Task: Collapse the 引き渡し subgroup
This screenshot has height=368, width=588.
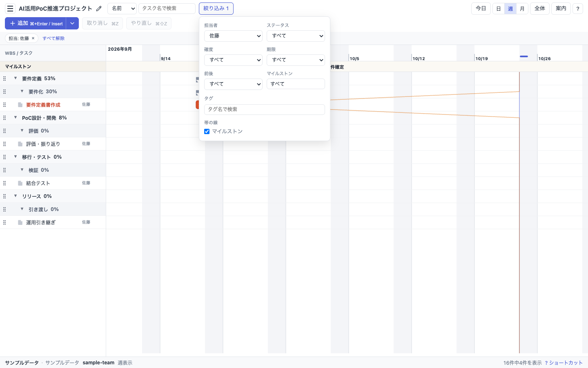Action: coord(22,209)
